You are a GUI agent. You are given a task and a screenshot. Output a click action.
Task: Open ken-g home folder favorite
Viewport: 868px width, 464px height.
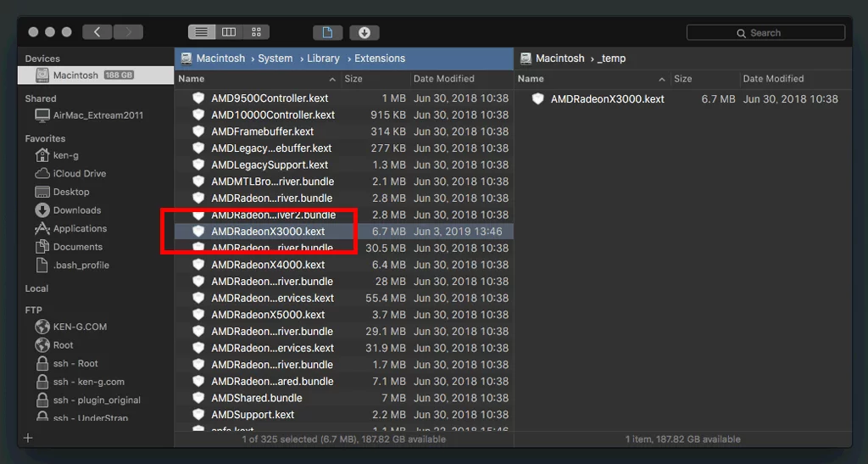[x=57, y=155]
